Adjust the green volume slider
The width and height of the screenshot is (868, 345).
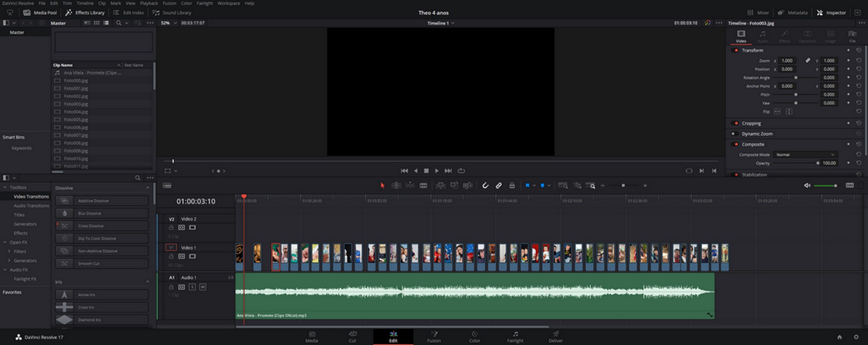click(825, 186)
